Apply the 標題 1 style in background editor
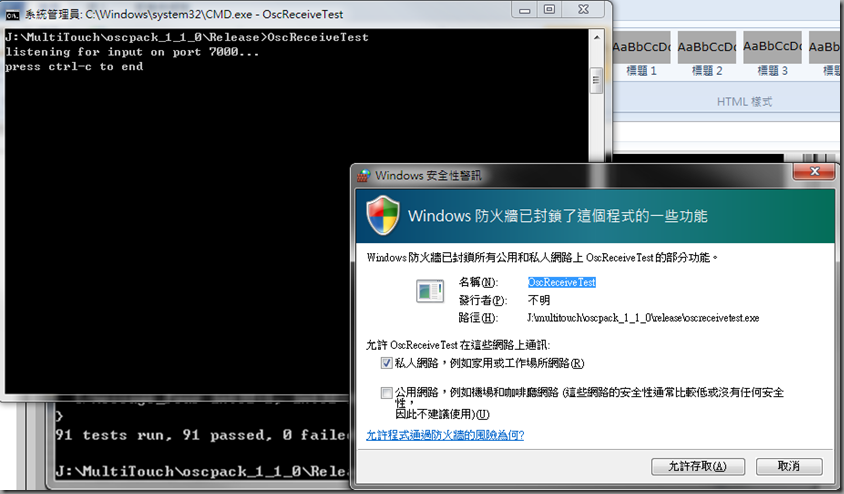The height and width of the screenshot is (494, 844). coord(642,54)
